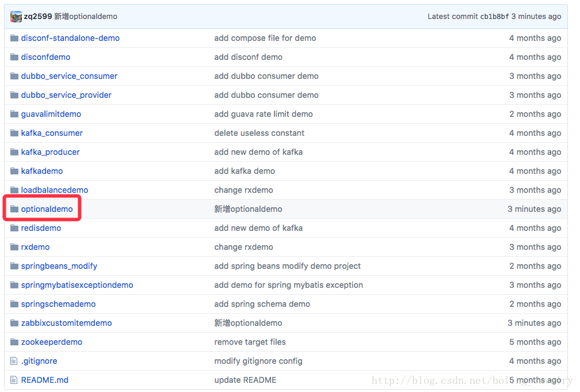Click 'change rxdemo' commit in rxdemo row
Viewport: 580px width, 392px height.
point(244,247)
